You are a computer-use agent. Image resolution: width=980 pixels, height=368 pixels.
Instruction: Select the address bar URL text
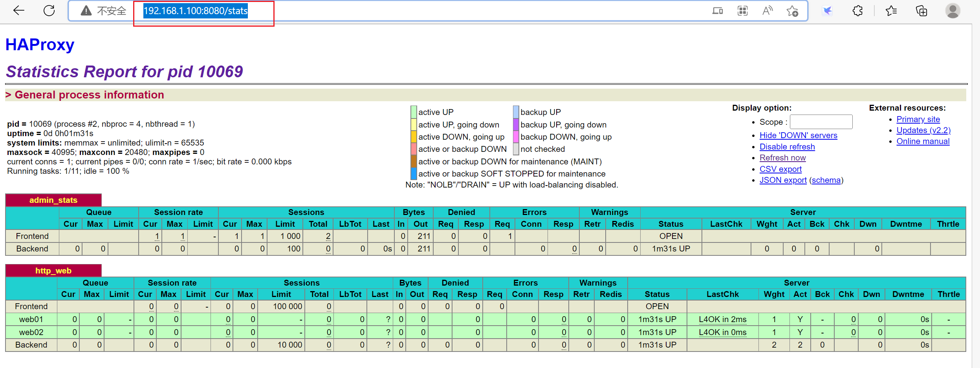[196, 11]
